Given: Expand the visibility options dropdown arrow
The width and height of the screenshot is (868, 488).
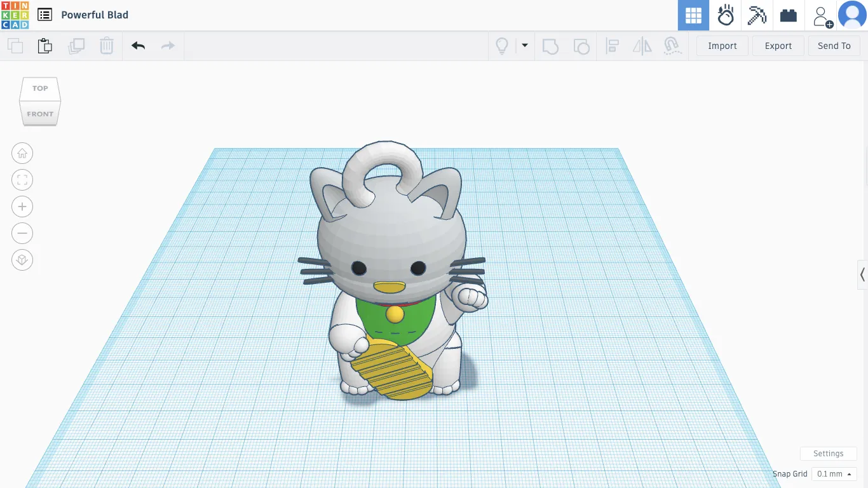Looking at the screenshot, I should (525, 46).
